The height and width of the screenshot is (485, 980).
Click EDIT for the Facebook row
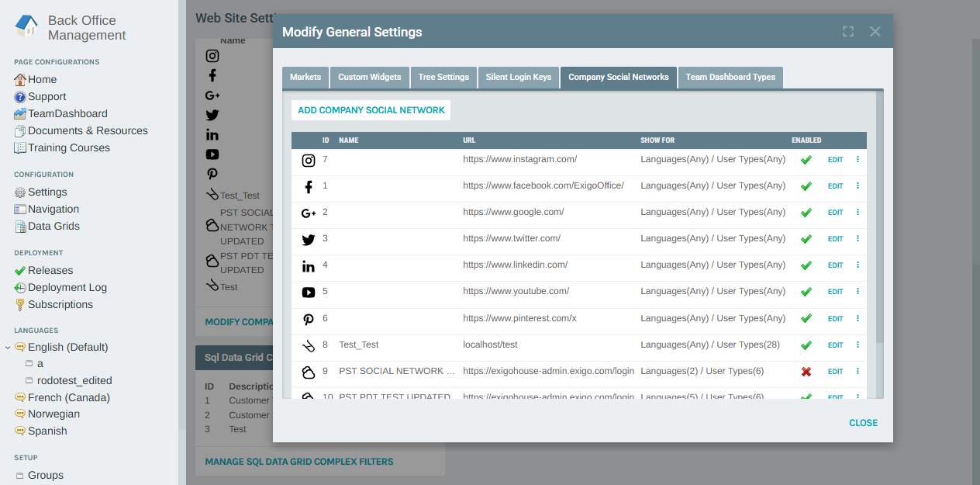point(835,186)
